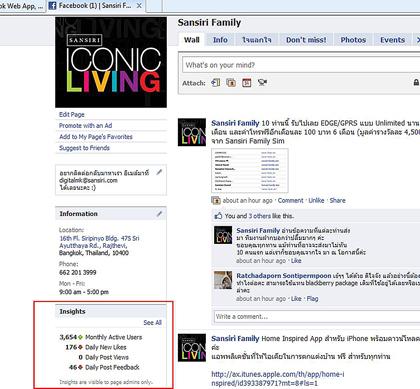Attach an event calendar icon
This screenshot has height=389, width=420.
point(247,82)
